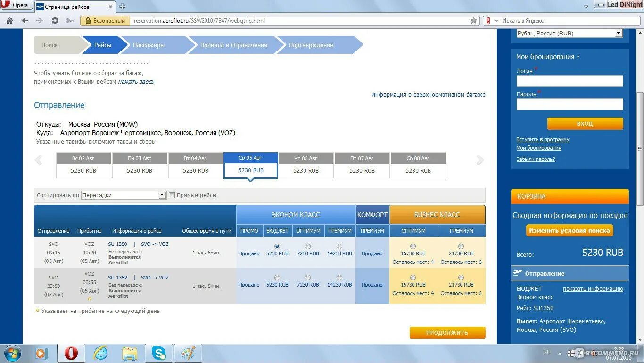Click the Искать в Яндекс search field
The width and height of the screenshot is (644, 363).
click(x=568, y=21)
